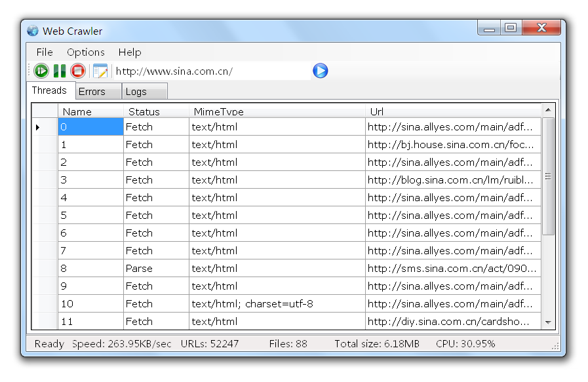Open the Options menu

click(85, 52)
